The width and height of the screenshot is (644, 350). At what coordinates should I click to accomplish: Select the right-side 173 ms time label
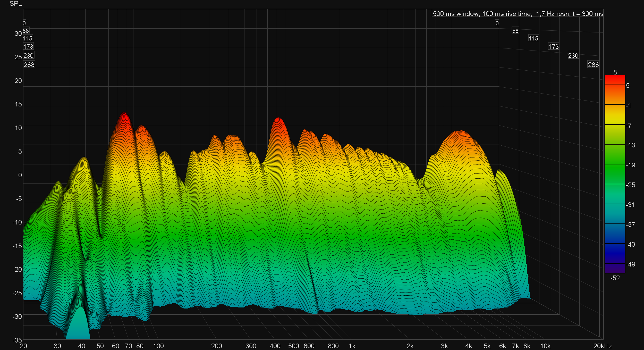pos(554,46)
